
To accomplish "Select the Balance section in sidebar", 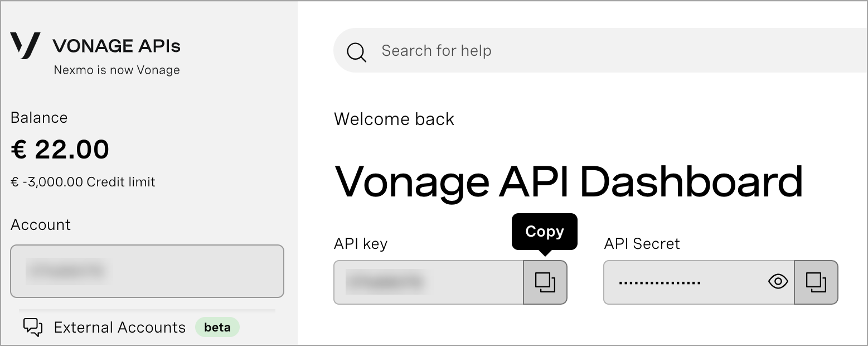I will click(40, 118).
